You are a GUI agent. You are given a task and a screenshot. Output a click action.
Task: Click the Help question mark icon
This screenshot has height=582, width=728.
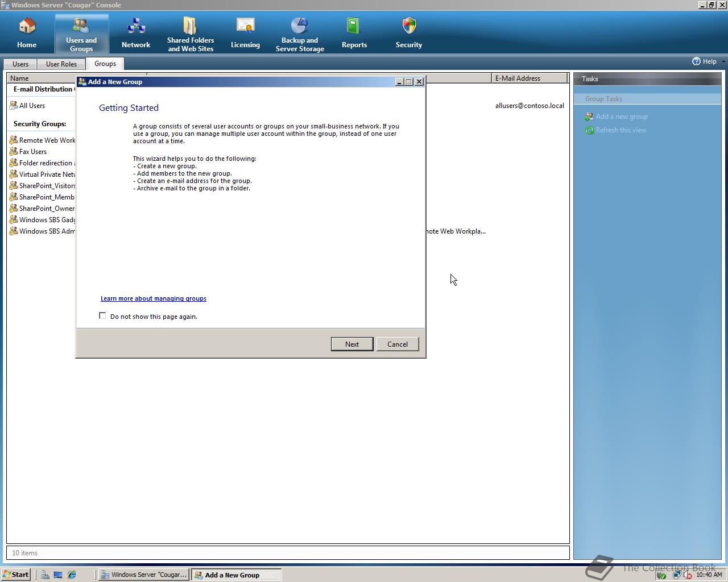(x=696, y=61)
